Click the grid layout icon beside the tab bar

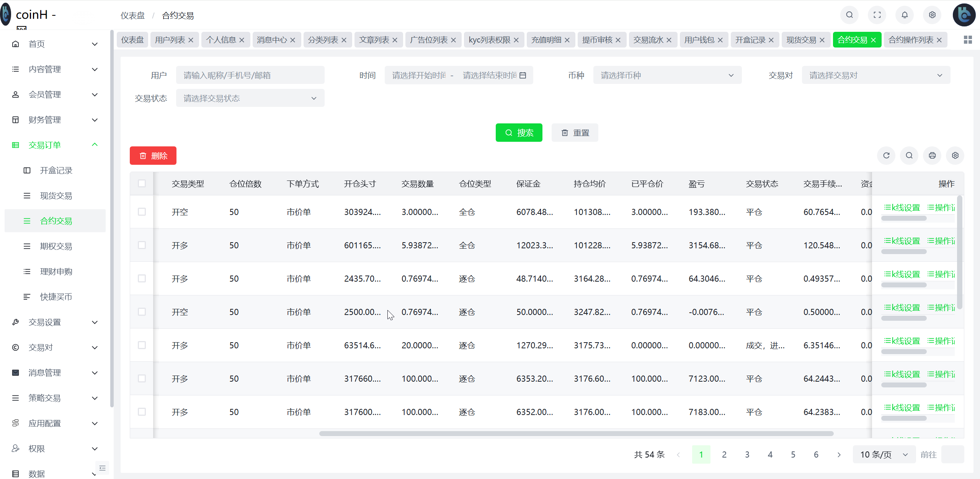[968, 39]
